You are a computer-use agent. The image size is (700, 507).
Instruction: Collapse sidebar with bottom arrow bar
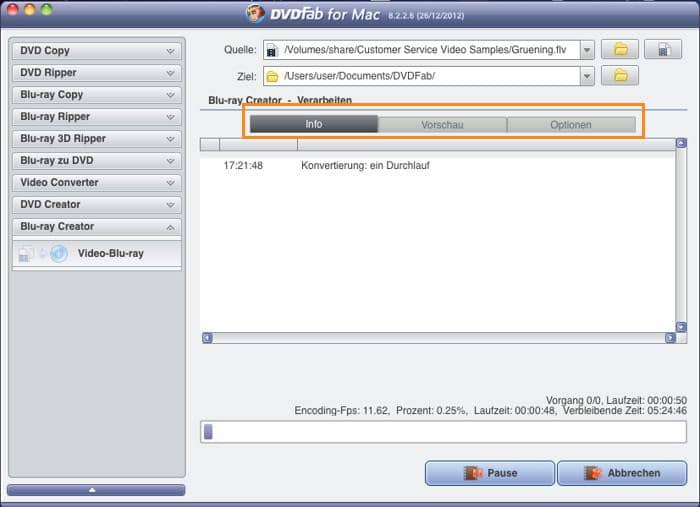96,490
